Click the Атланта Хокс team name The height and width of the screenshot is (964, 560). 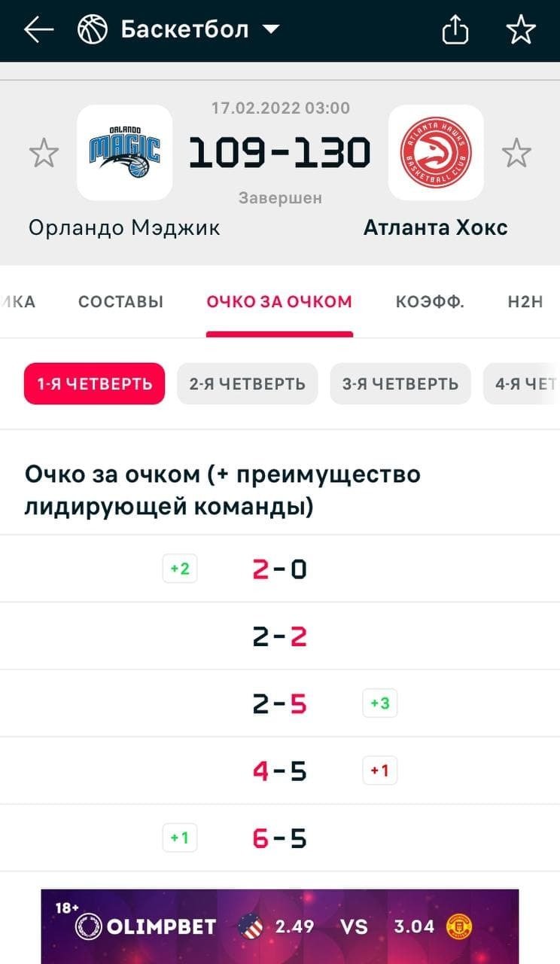(435, 227)
